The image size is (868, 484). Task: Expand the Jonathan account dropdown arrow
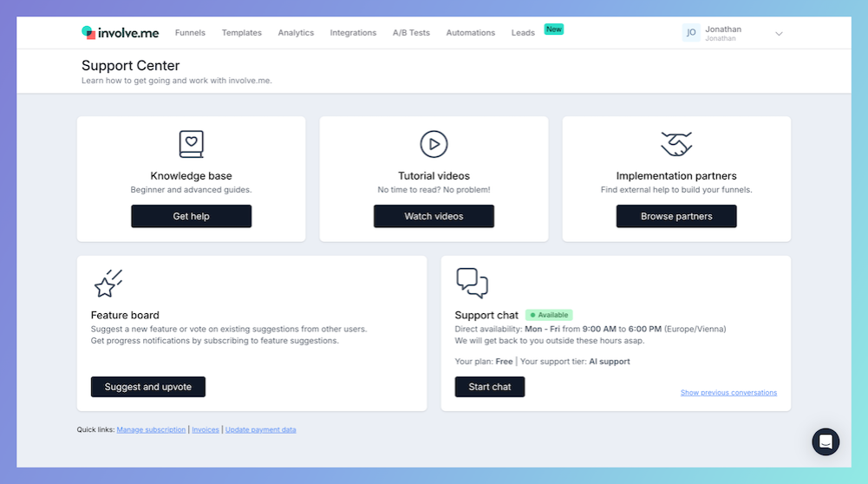(779, 34)
